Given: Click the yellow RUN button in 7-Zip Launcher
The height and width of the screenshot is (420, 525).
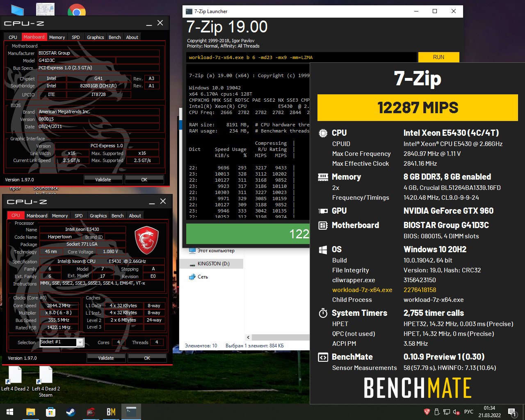Looking at the screenshot, I should pos(438,57).
